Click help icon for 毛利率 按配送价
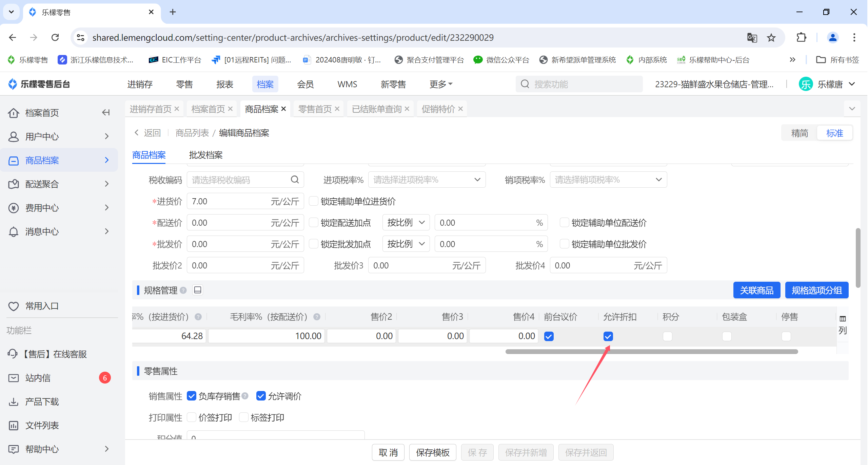Viewport: 868px width, 465px height. point(317,317)
